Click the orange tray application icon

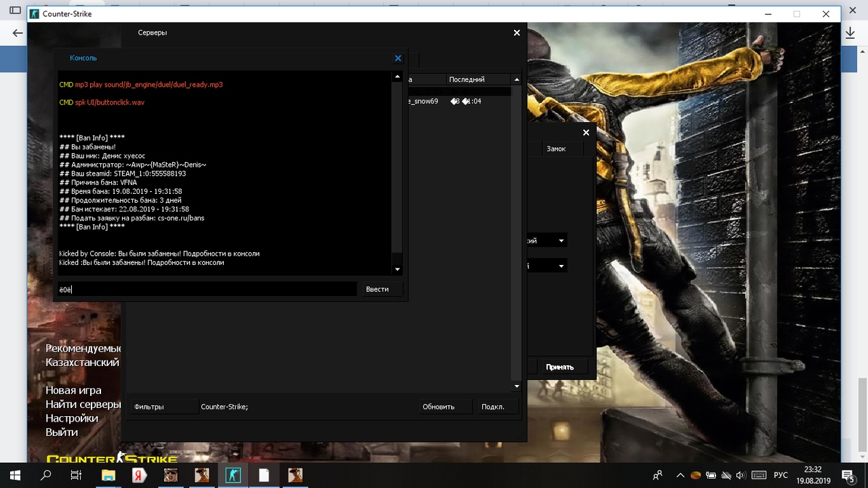point(696,475)
